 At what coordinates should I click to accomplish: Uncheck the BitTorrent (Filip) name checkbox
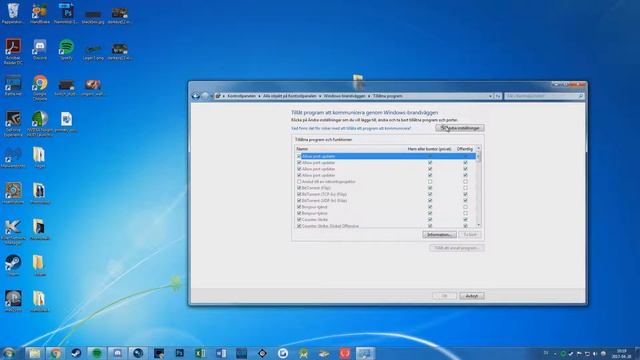[299, 188]
